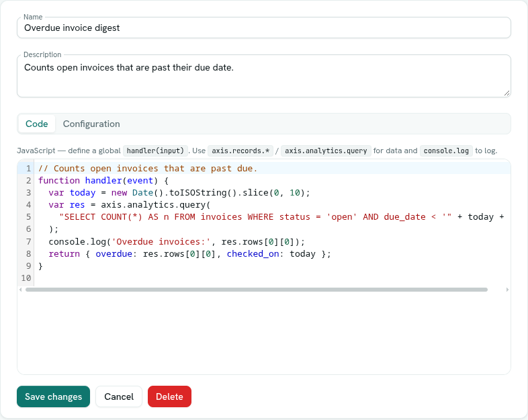Click line number 1 in gutter
This screenshot has height=420, width=528.
[28, 168]
